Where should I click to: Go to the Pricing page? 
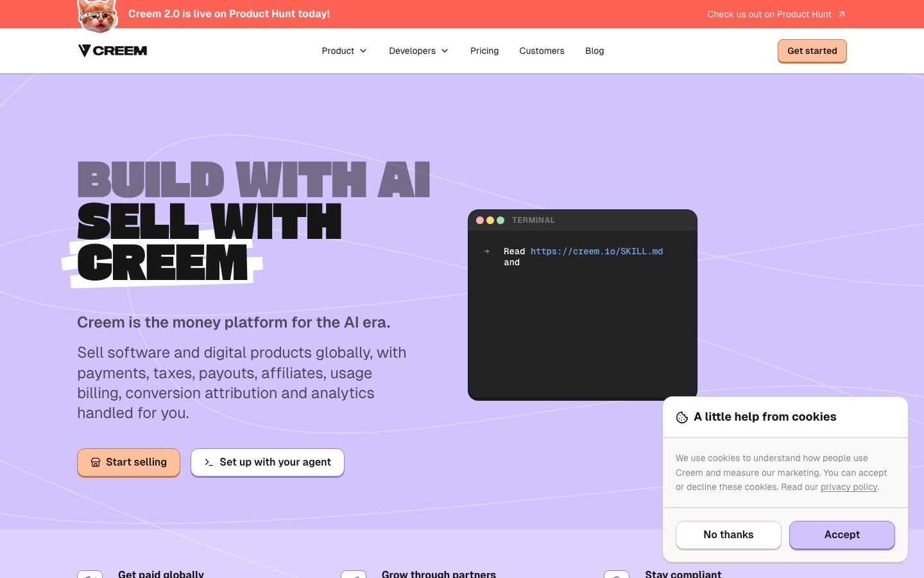[x=484, y=51]
